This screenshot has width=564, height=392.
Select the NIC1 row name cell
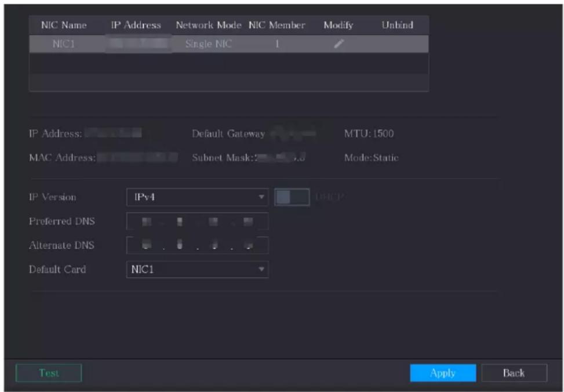(x=64, y=44)
